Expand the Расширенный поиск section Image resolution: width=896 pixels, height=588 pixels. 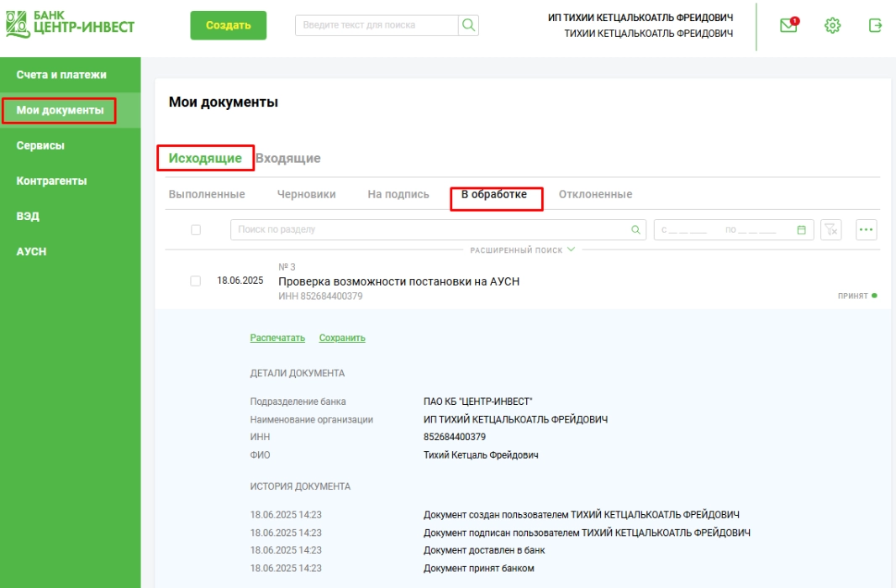click(x=522, y=249)
